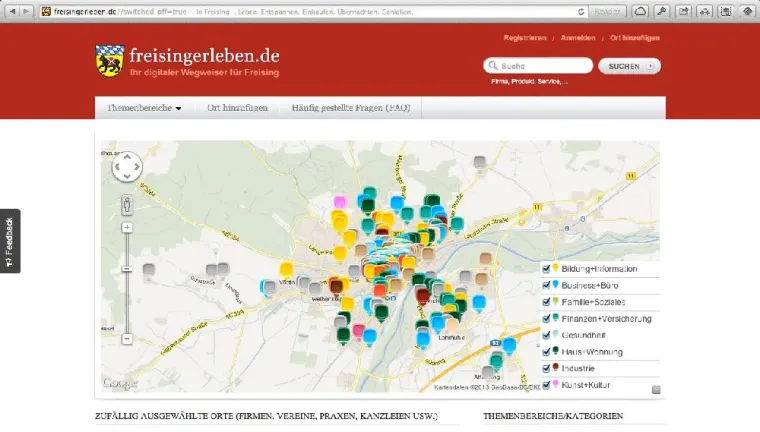Click the key-shaped password toolbar icon
The width and height of the screenshot is (760, 432).
point(662,11)
